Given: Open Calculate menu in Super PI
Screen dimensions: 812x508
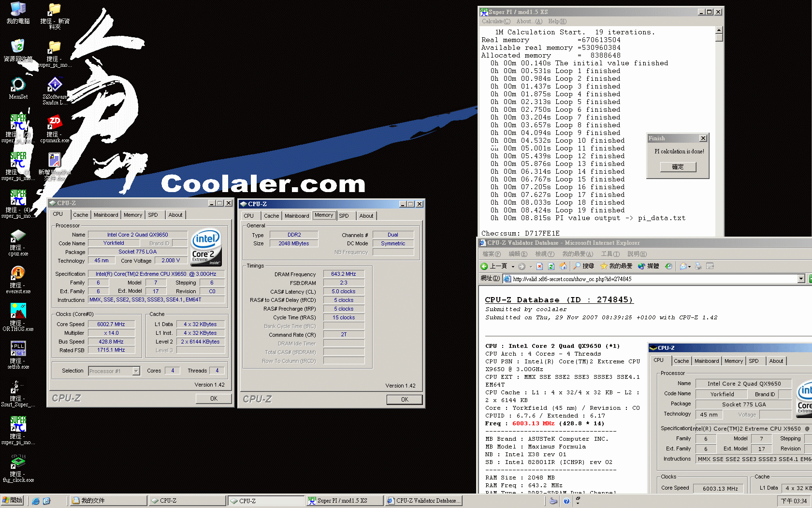Looking at the screenshot, I should coord(496,21).
